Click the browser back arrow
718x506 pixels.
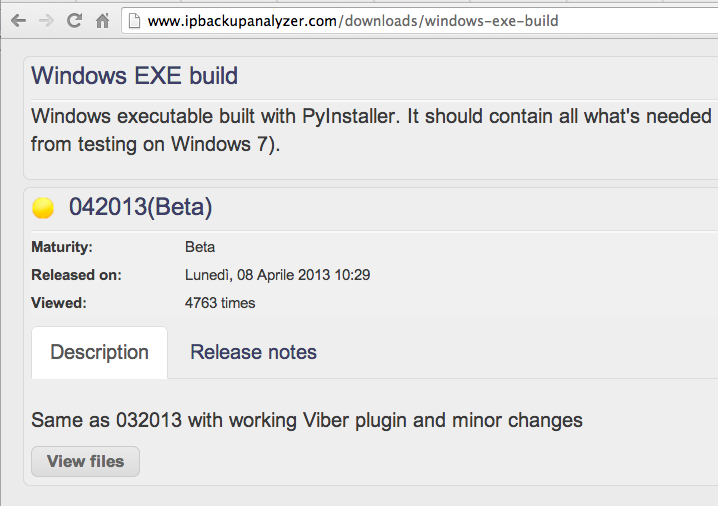click(18, 20)
